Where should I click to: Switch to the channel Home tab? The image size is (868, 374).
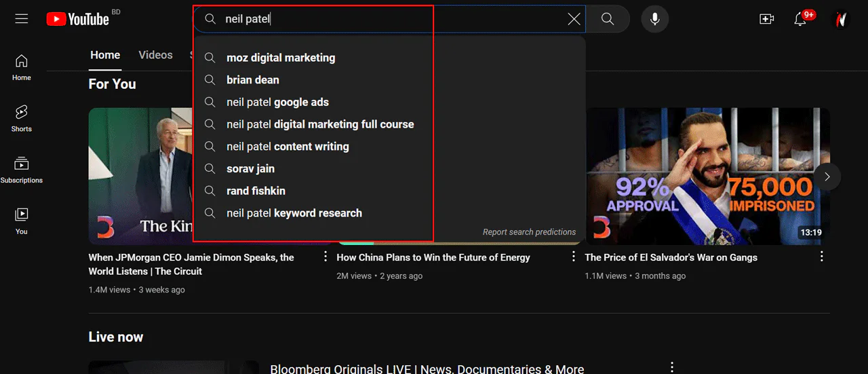pos(105,55)
